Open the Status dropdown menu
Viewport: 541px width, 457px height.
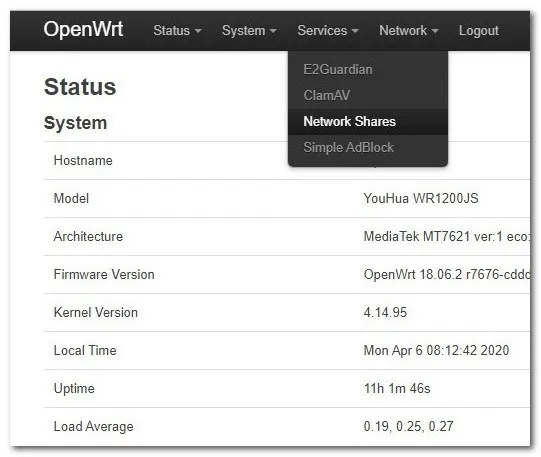(177, 31)
